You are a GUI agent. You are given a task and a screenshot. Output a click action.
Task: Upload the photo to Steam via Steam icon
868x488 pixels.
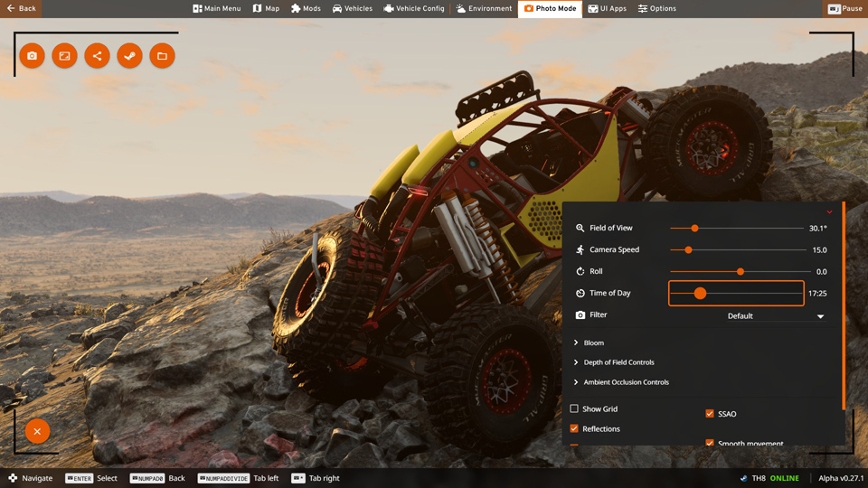coord(129,56)
